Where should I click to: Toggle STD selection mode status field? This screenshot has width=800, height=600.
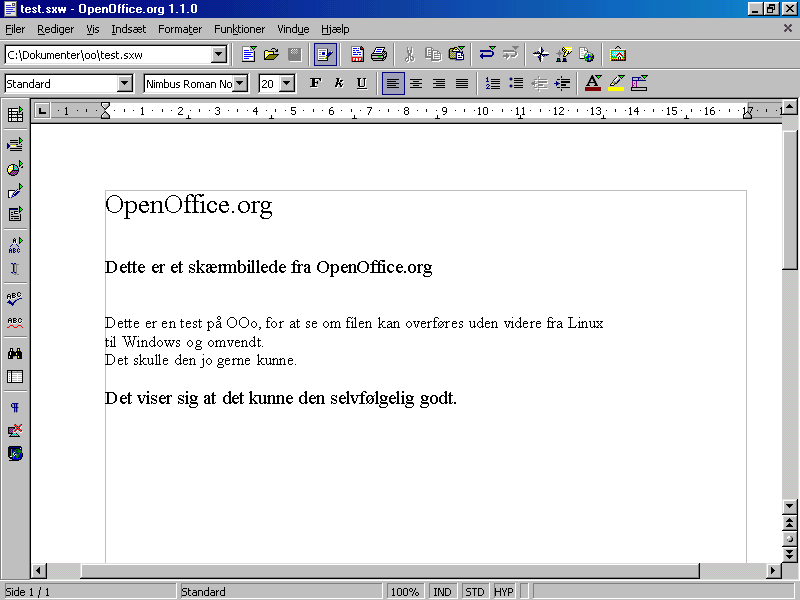click(474, 592)
